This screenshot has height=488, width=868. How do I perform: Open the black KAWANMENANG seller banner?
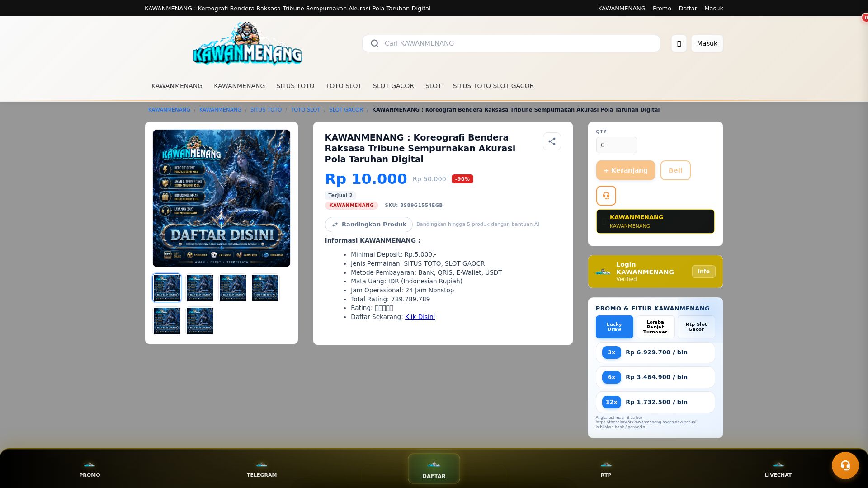655,221
